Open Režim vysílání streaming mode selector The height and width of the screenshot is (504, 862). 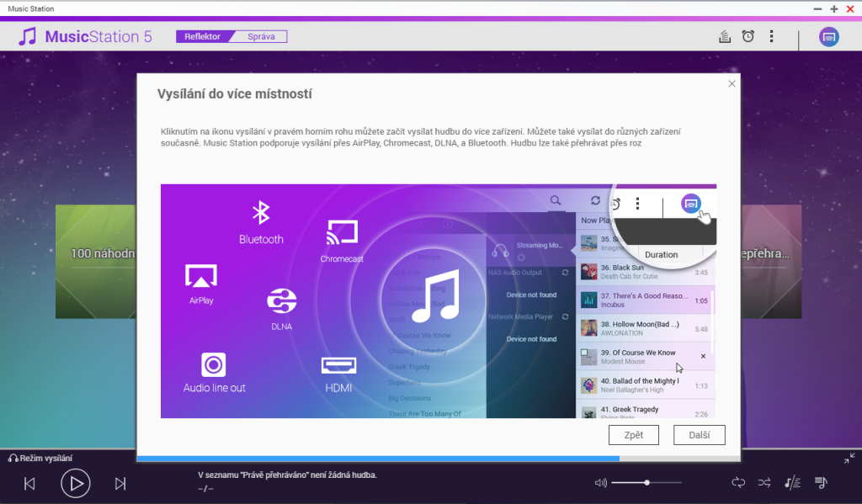[x=40, y=458]
